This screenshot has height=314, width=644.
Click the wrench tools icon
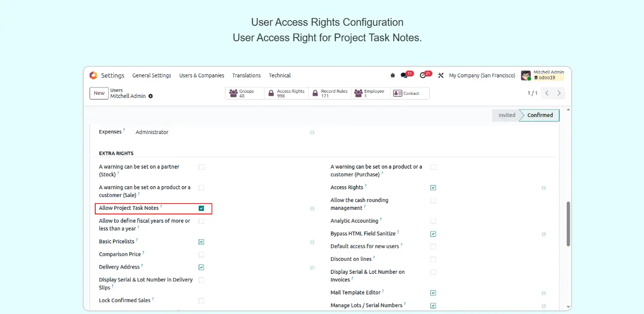tap(441, 75)
